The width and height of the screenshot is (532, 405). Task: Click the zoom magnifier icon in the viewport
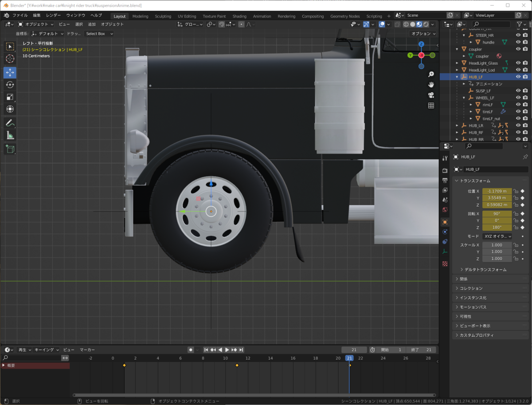[430, 75]
